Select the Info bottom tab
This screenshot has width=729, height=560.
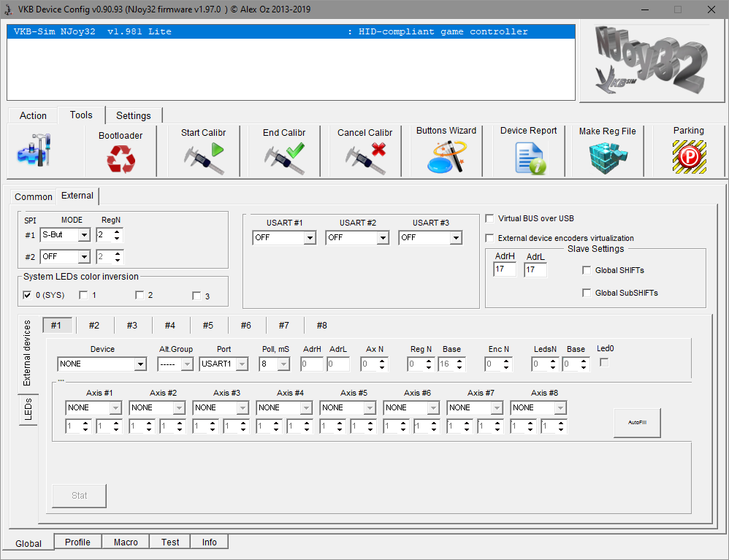pyautogui.click(x=209, y=542)
